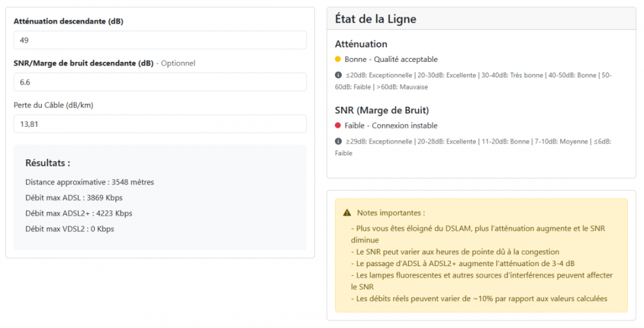Click the yellow status dot beside Bonne
Screen dimensions: 644x328
(x=338, y=59)
